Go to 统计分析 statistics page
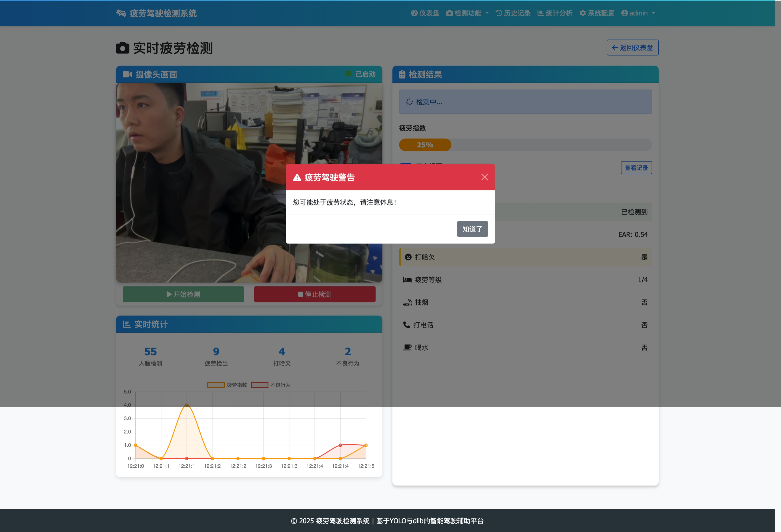The width and height of the screenshot is (781, 532). pyautogui.click(x=555, y=13)
